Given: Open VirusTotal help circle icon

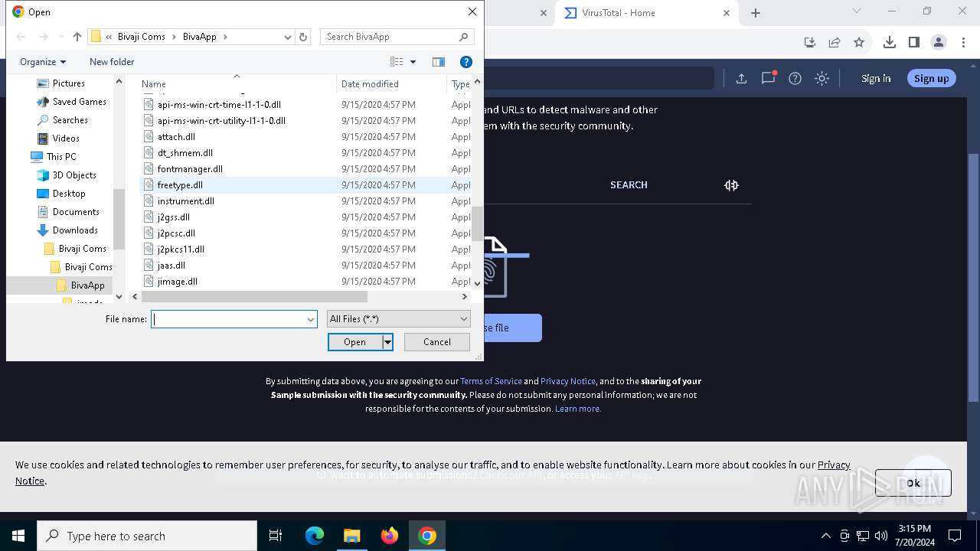Looking at the screenshot, I should (x=795, y=78).
